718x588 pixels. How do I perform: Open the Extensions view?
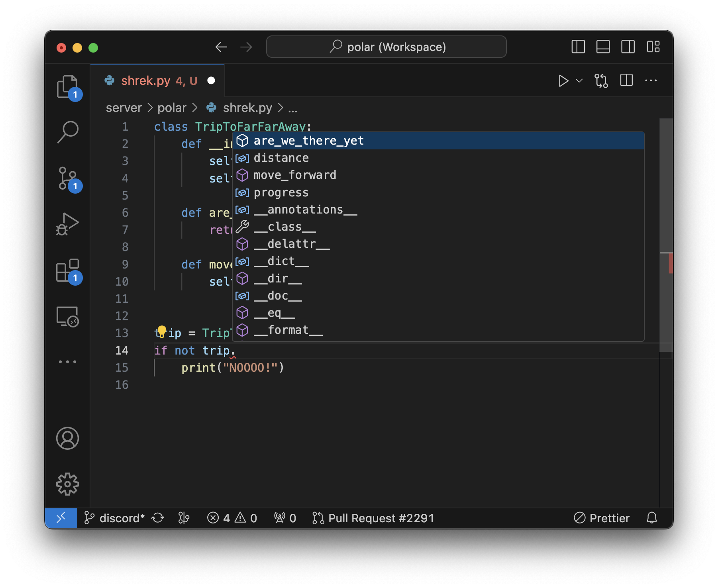click(x=68, y=271)
